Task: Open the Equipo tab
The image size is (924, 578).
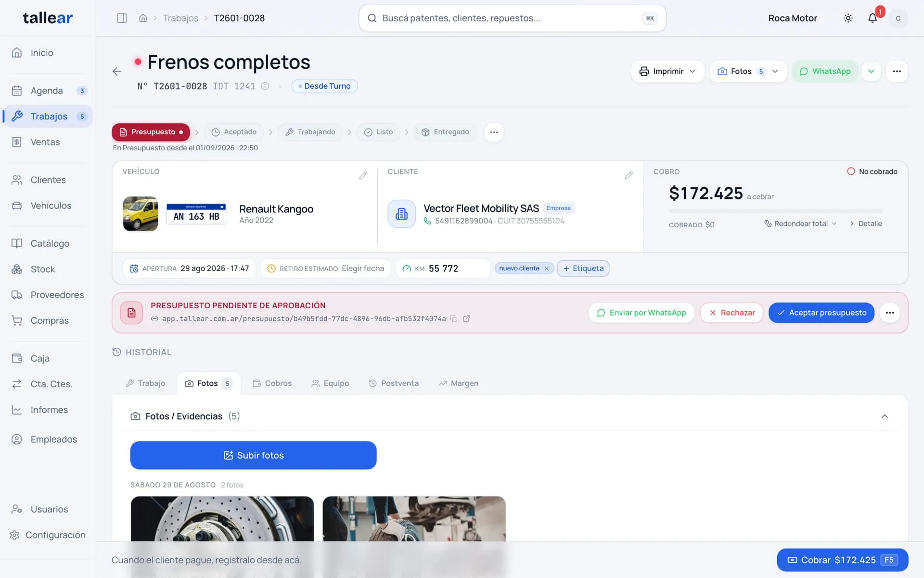Action: [330, 383]
